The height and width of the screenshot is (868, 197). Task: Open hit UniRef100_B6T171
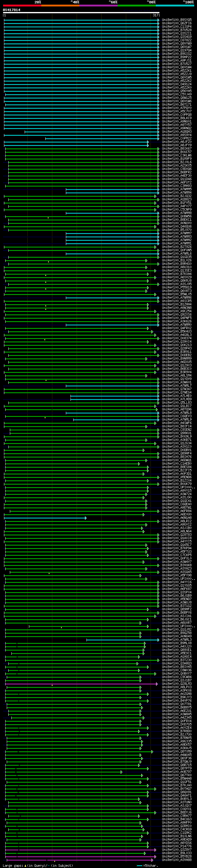(177, 104)
